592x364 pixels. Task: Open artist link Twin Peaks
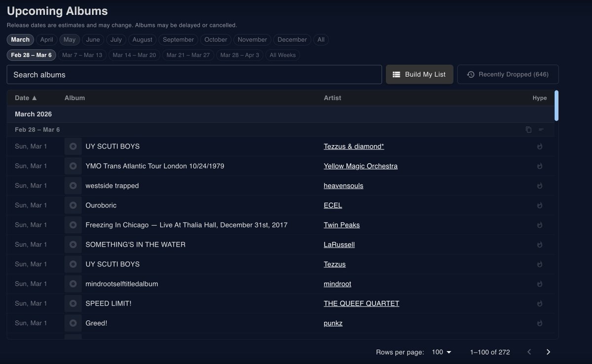tap(342, 225)
